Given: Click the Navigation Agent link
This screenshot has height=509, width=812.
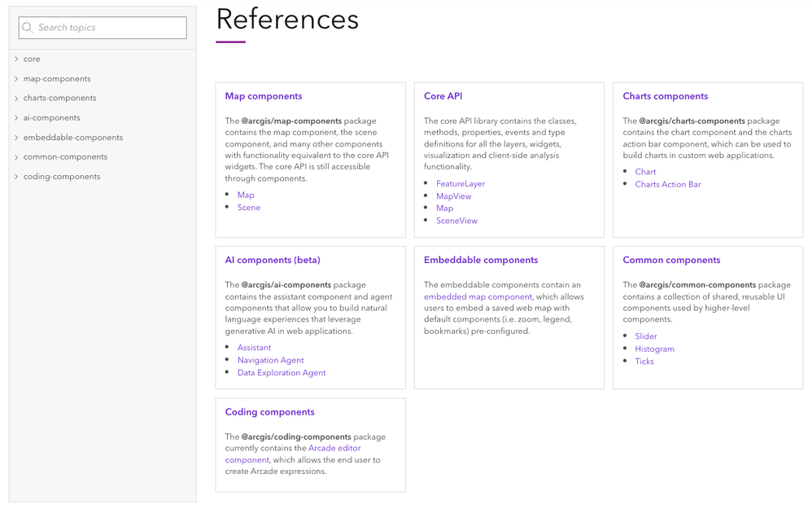Looking at the screenshot, I should pos(271,360).
